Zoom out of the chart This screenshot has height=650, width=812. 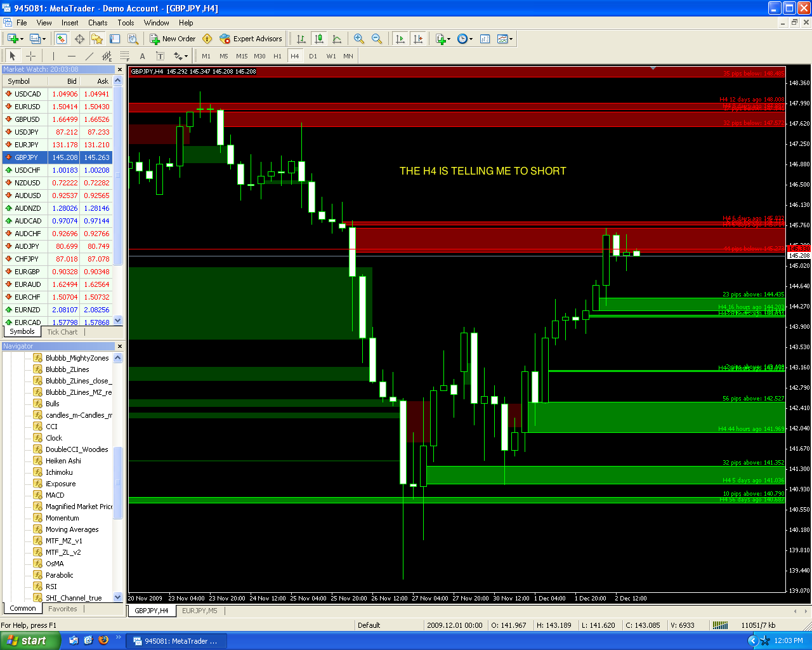[x=377, y=39]
